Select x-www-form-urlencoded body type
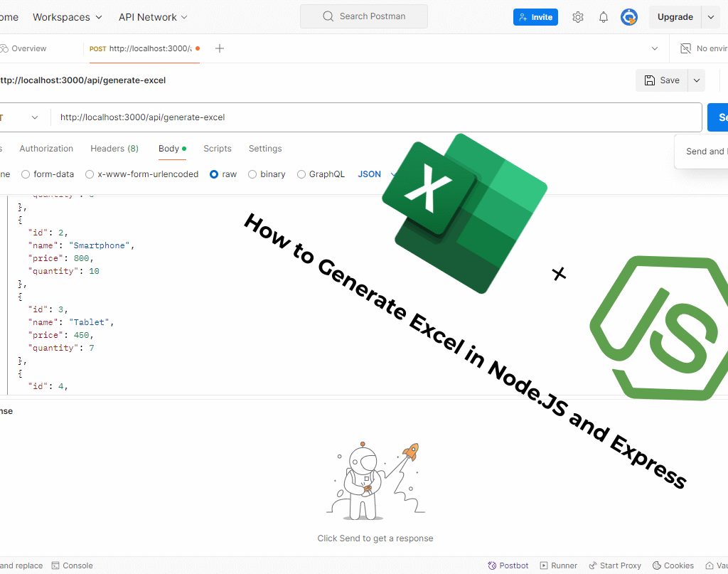728x574 pixels. [x=90, y=174]
